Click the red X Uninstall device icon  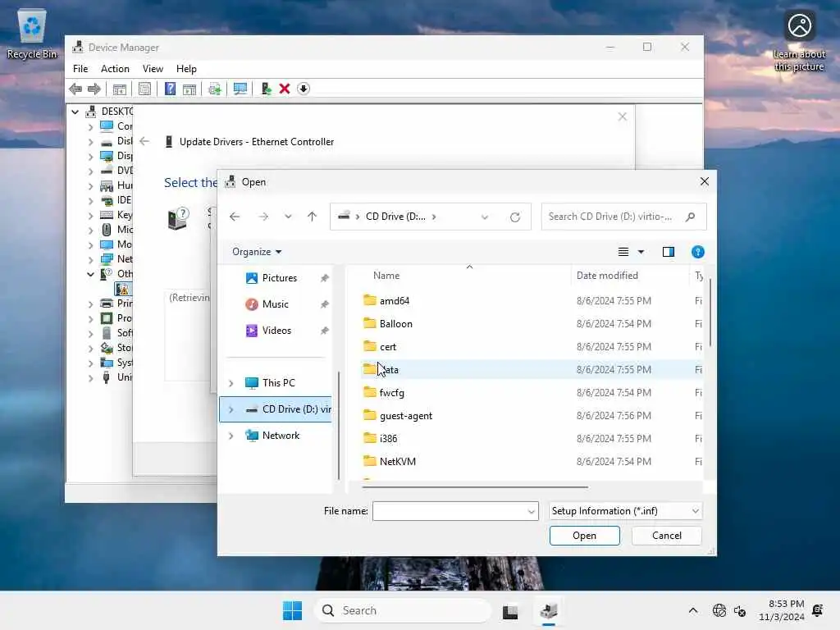coord(285,89)
